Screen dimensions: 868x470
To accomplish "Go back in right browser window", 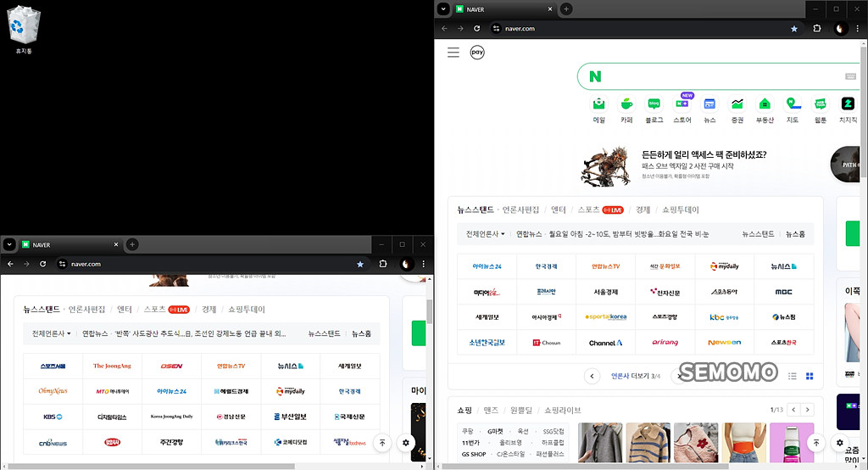I will 444,28.
